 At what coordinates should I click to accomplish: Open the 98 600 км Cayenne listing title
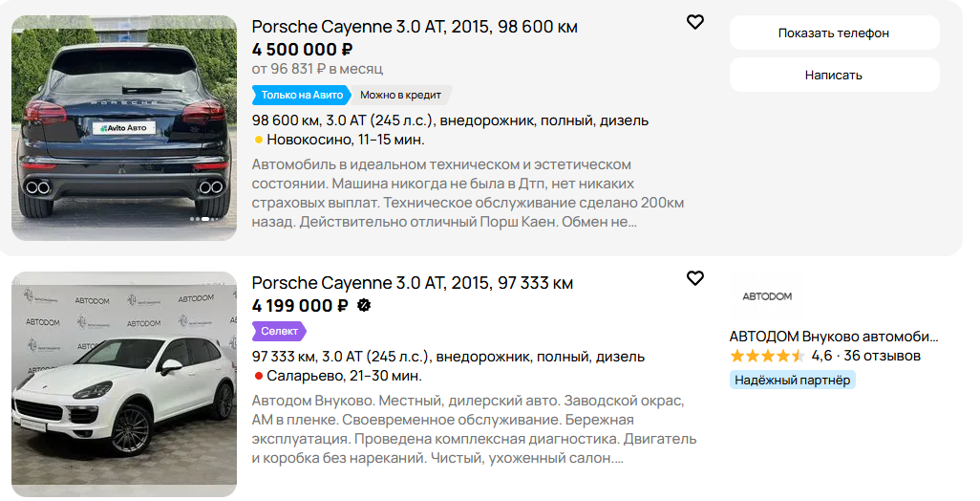pos(415,27)
